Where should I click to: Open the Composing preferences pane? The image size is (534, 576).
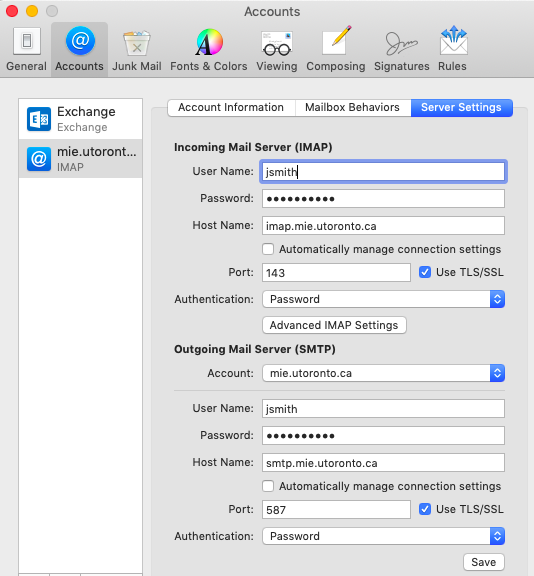[x=336, y=49]
